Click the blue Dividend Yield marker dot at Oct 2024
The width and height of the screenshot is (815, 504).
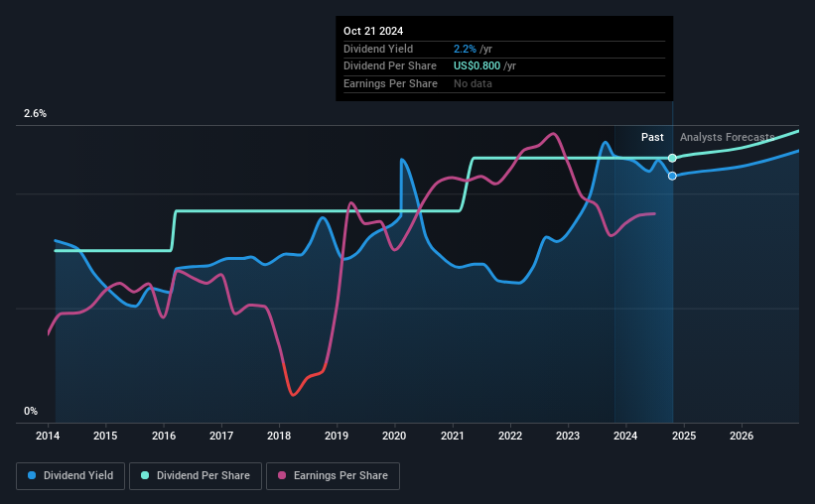click(x=672, y=176)
